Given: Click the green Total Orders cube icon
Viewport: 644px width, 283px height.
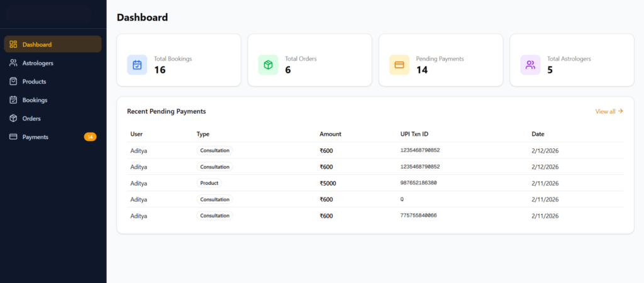Looking at the screenshot, I should [268, 64].
